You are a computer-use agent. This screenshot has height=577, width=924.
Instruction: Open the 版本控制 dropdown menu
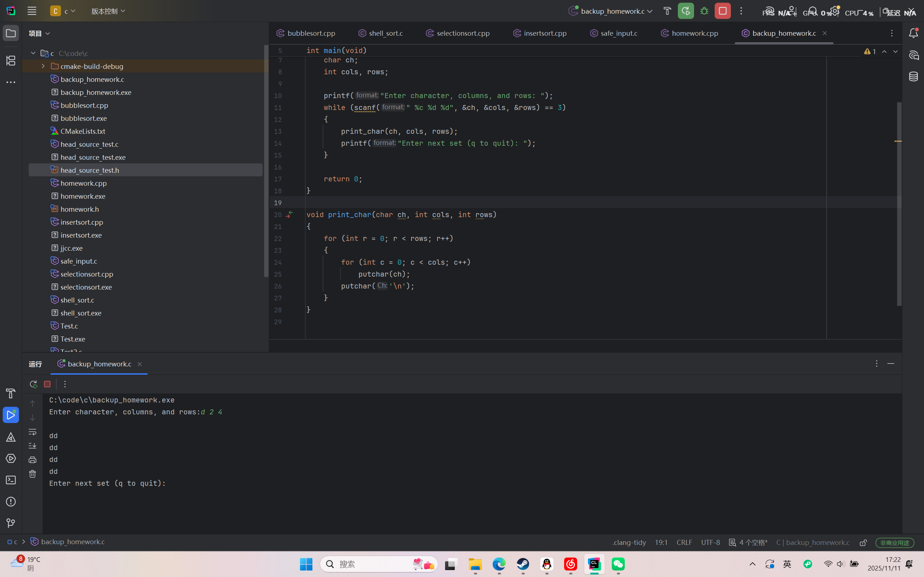click(x=108, y=11)
